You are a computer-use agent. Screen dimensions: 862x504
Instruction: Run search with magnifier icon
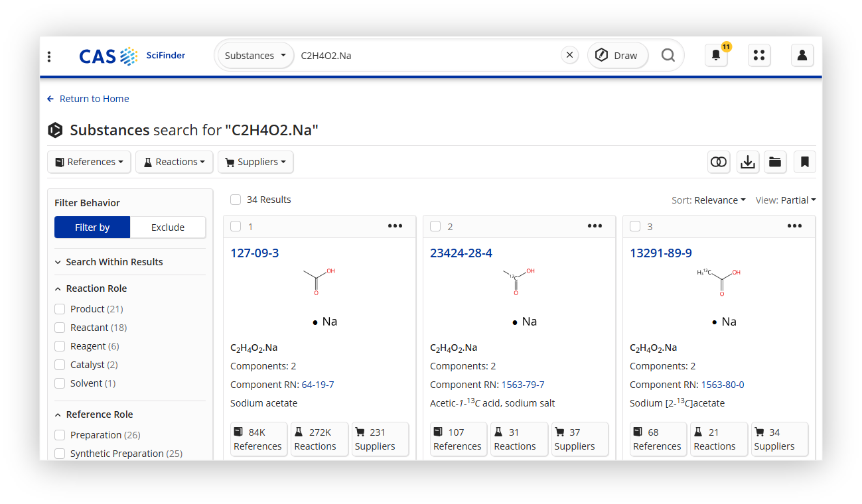pos(668,55)
